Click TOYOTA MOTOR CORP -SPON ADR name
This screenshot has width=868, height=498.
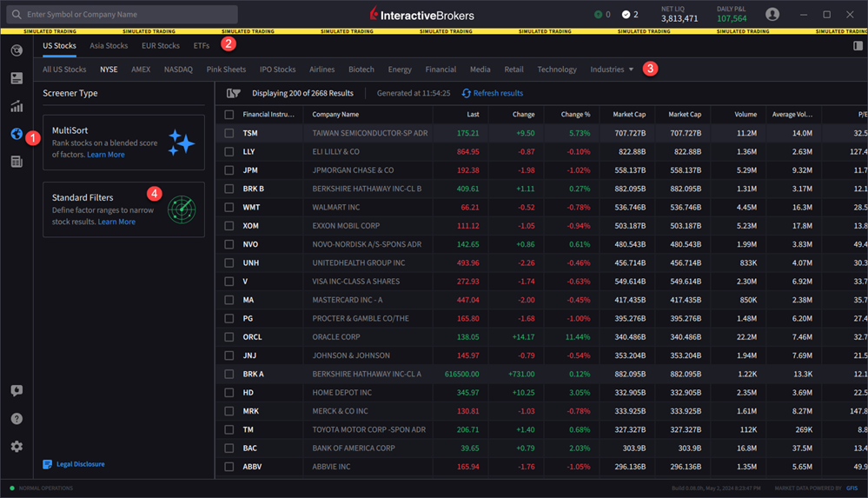tap(368, 430)
